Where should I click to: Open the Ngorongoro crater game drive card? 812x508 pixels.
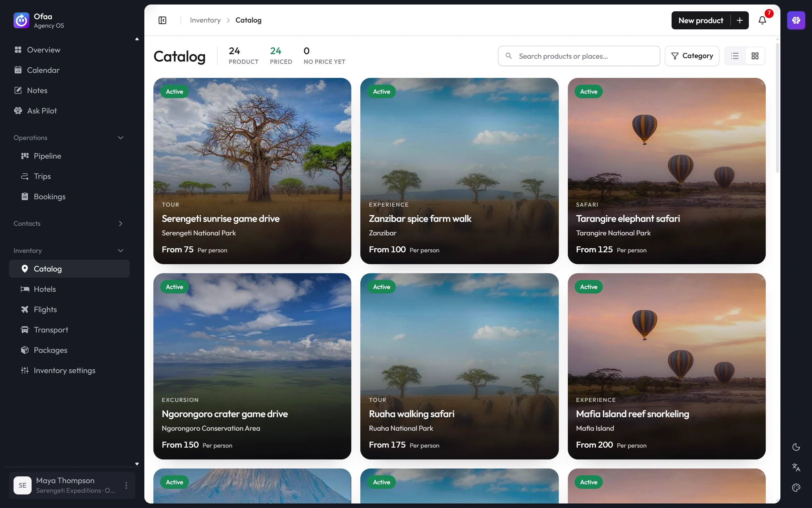252,366
